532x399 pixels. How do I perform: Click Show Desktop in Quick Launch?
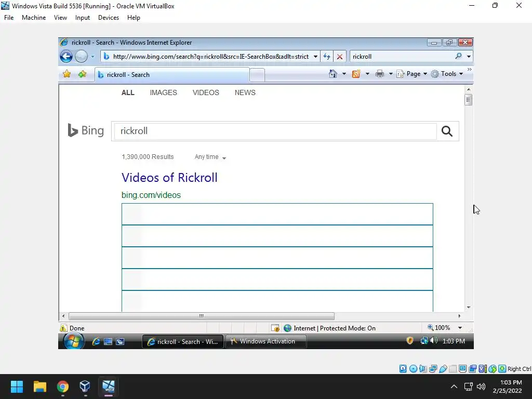coord(108,341)
